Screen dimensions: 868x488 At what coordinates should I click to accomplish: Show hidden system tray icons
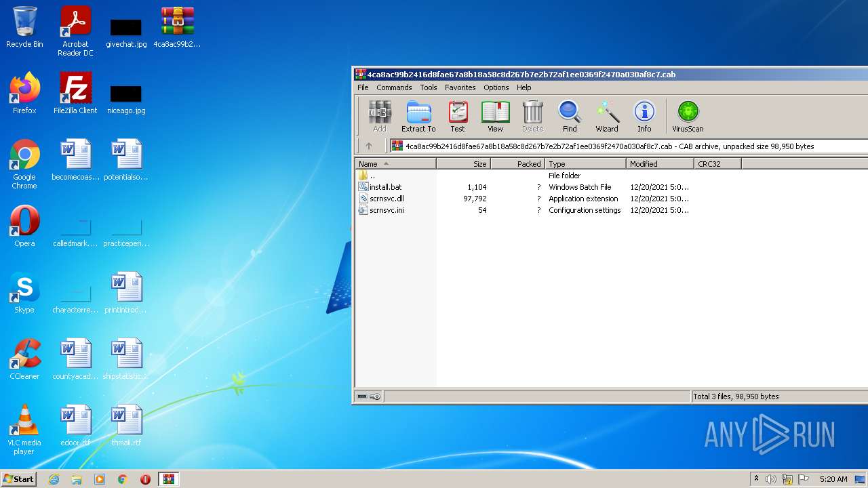click(757, 479)
